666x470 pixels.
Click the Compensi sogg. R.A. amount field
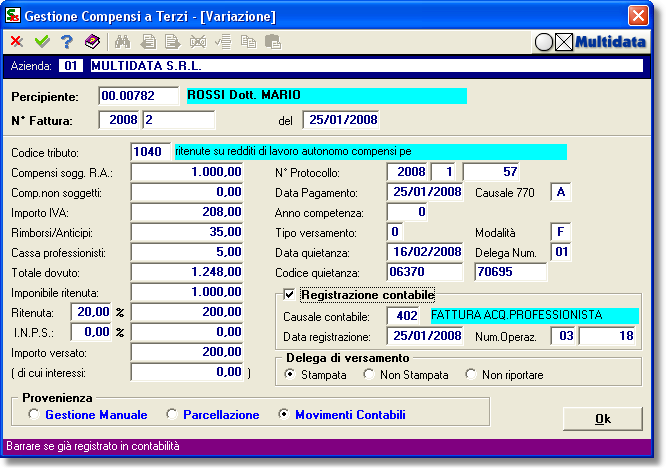[187, 172]
